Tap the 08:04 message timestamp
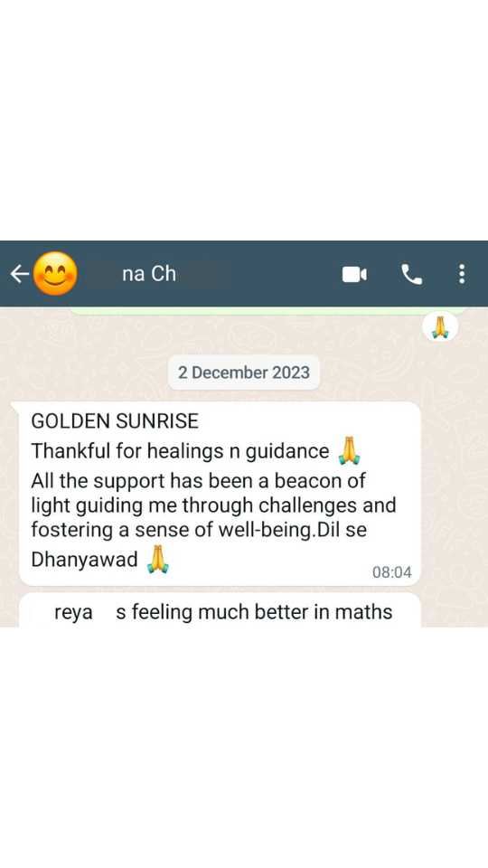 pos(391,572)
